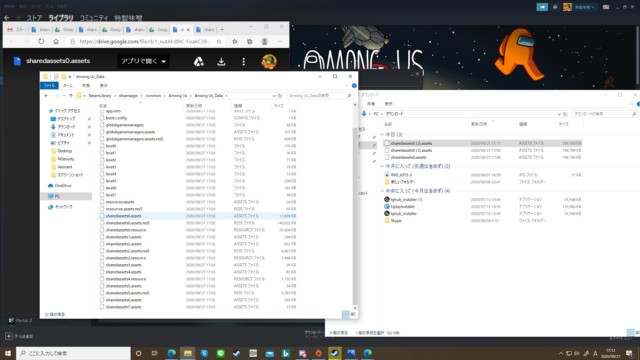This screenshot has width=640, height=360.
Task: Click the browser reload icon
Action: [41, 42]
